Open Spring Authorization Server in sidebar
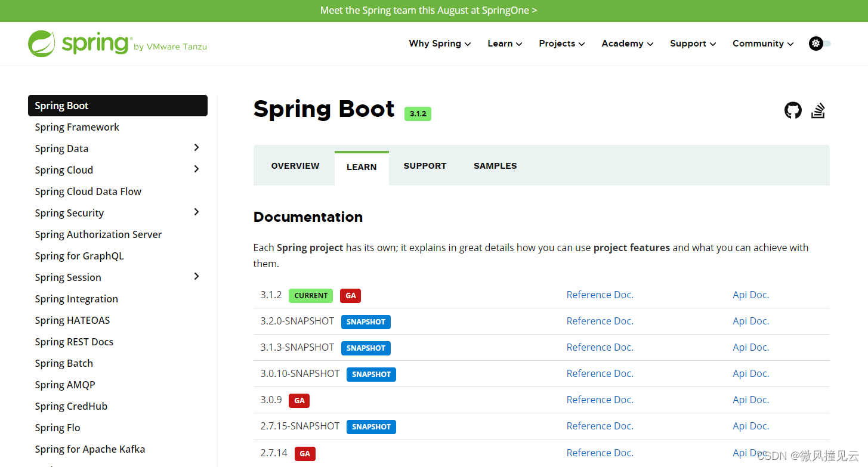The image size is (868, 467). pyautogui.click(x=98, y=234)
